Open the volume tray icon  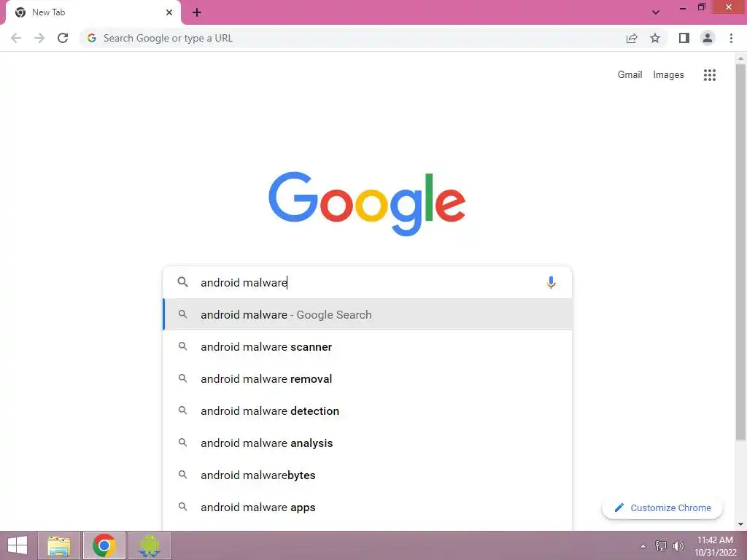coord(678,546)
